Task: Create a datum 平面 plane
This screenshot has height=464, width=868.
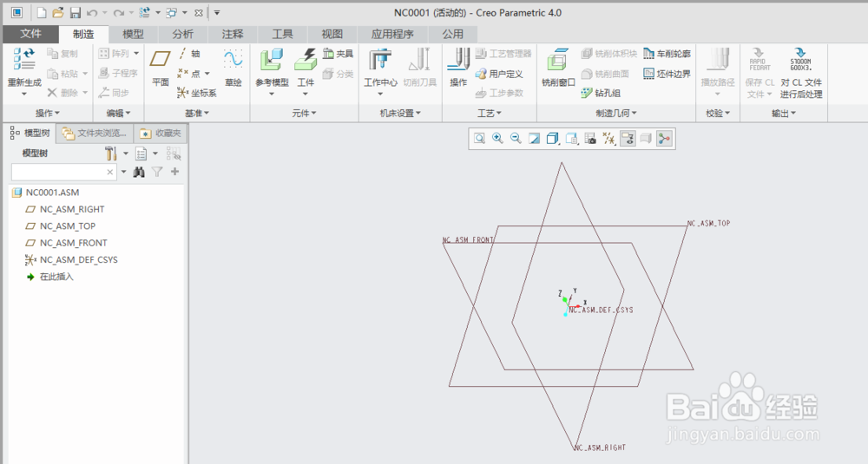Action: 161,68
